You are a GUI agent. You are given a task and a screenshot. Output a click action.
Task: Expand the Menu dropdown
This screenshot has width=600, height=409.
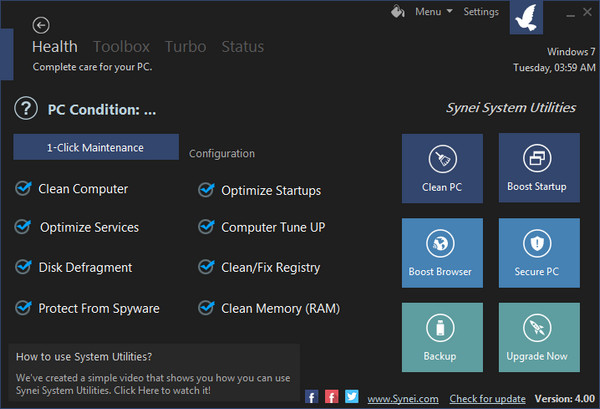(434, 12)
